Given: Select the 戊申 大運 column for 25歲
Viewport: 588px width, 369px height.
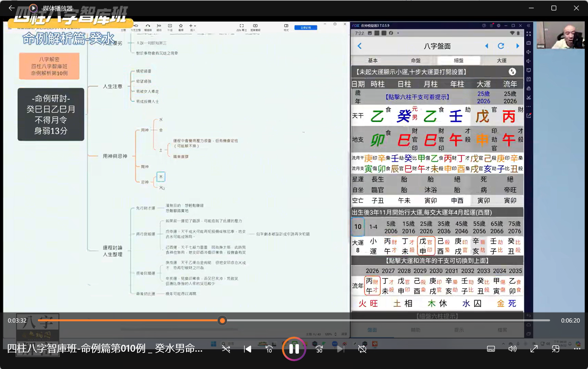Looking at the screenshot, I should click(426, 246).
